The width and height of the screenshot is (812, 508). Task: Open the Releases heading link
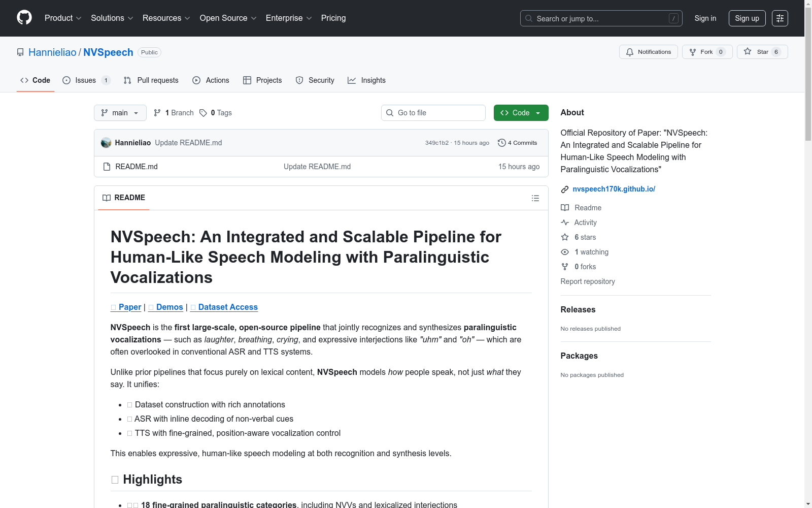[578, 310]
